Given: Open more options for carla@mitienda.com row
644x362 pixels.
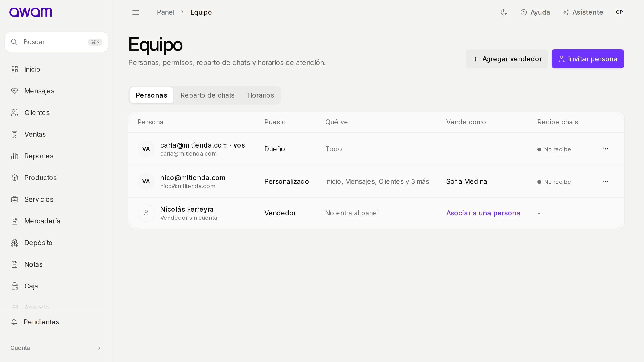Looking at the screenshot, I should point(605,149).
